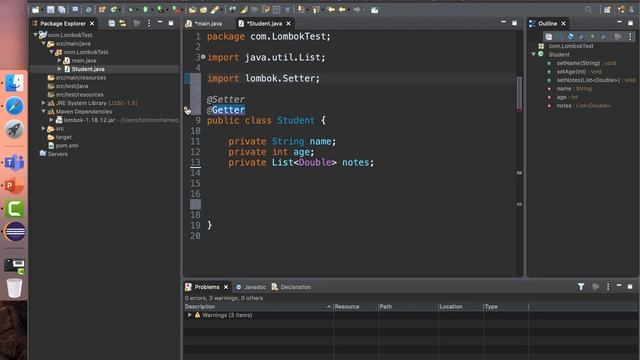The height and width of the screenshot is (360, 640).
Task: Open the Declaration tab
Action: pos(291,287)
